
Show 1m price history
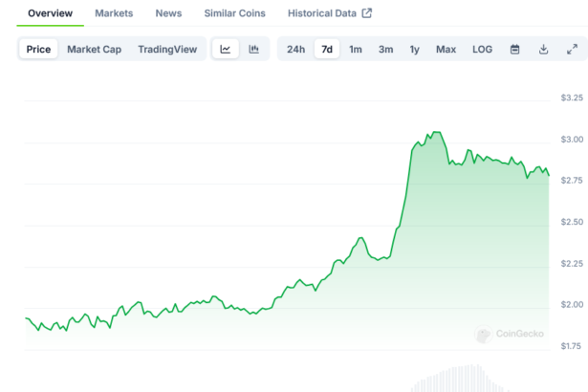click(x=356, y=49)
